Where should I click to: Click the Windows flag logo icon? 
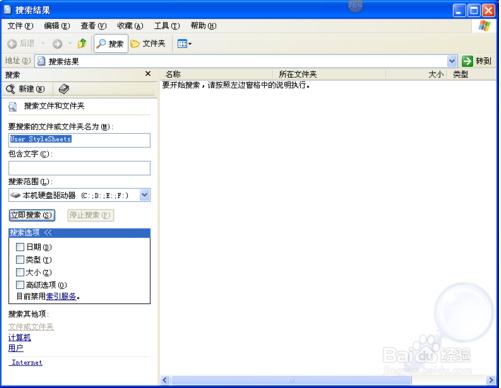click(x=484, y=26)
